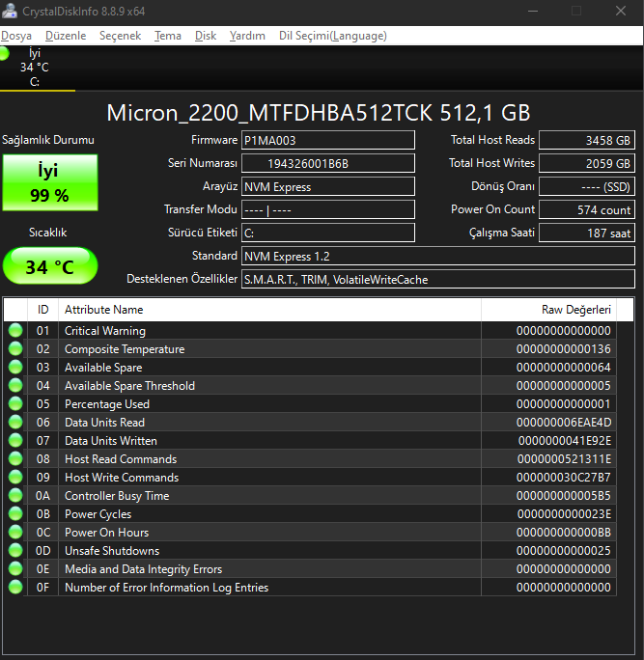The image size is (644, 660).
Task: Select the Controller Busy Time attribute name
Action: [x=117, y=496]
